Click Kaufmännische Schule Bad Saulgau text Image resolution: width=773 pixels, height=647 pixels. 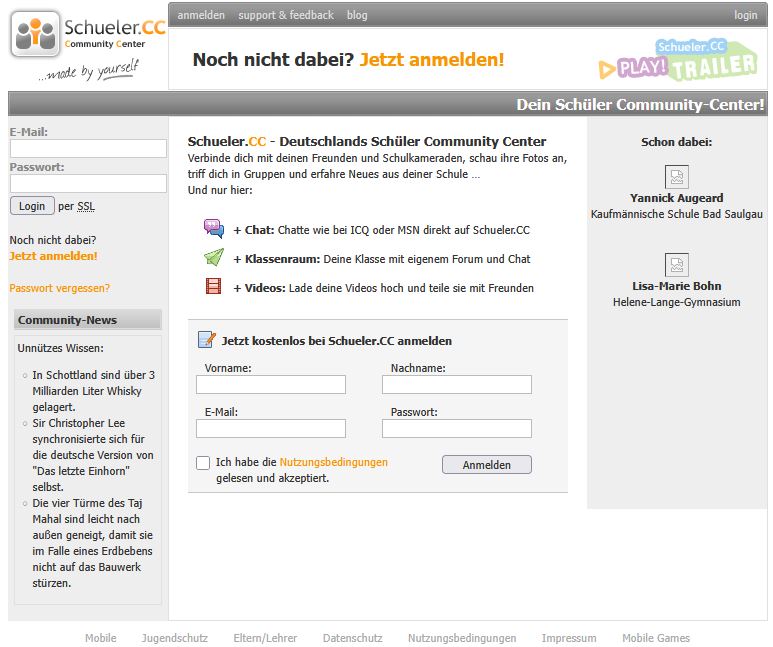[676, 214]
